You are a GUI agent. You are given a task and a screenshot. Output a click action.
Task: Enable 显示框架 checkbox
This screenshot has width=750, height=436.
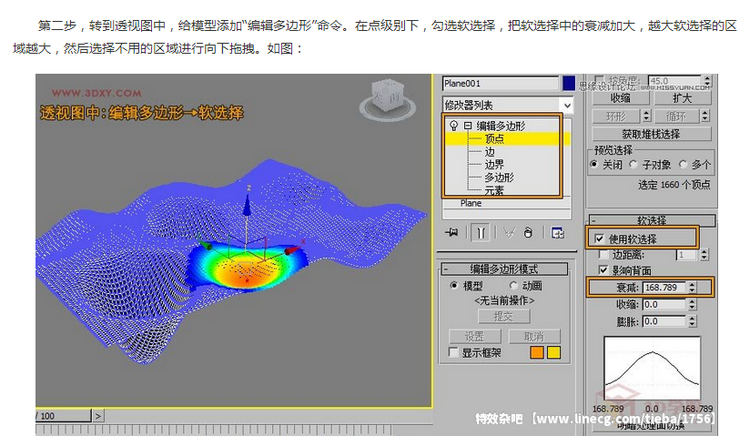[453, 353]
